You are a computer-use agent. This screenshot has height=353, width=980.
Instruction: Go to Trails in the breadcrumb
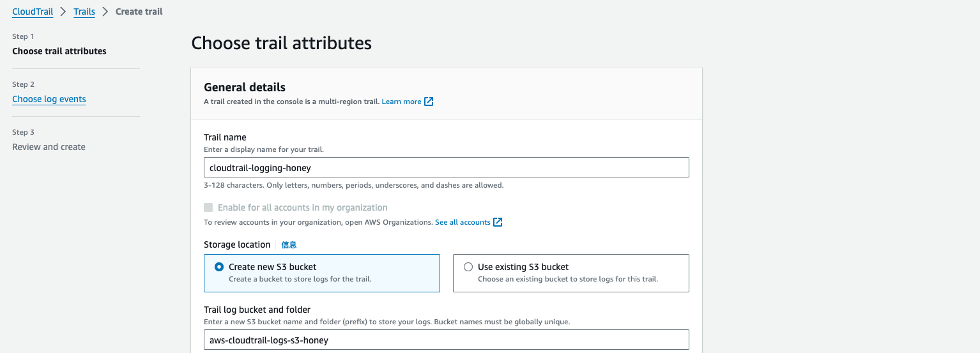(x=84, y=11)
